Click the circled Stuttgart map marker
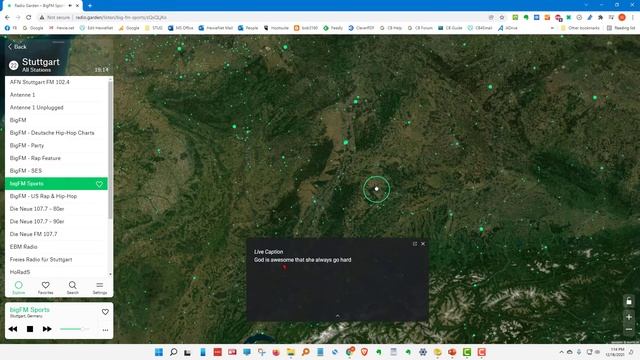The height and width of the screenshot is (360, 640). pos(376,189)
